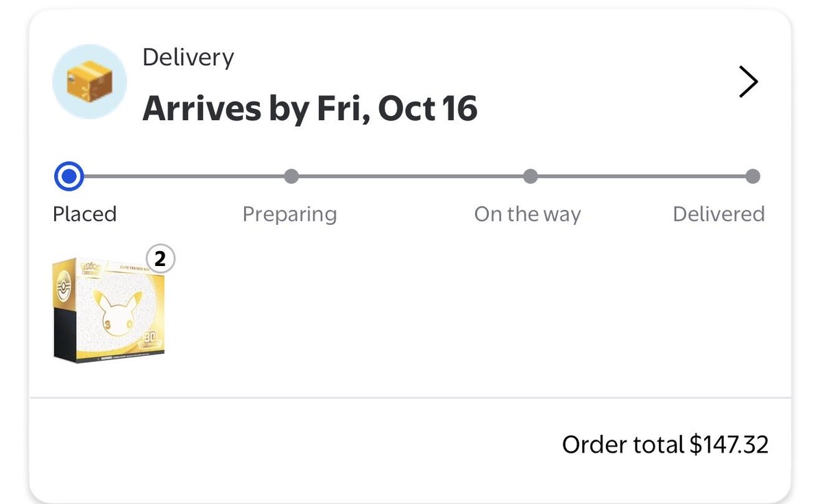The height and width of the screenshot is (504, 822).
Task: Tap the delivery package box icon
Action: tap(90, 82)
